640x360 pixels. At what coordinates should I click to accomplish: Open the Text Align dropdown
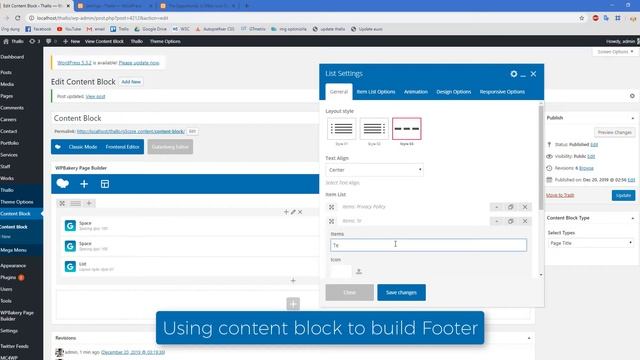(x=374, y=170)
